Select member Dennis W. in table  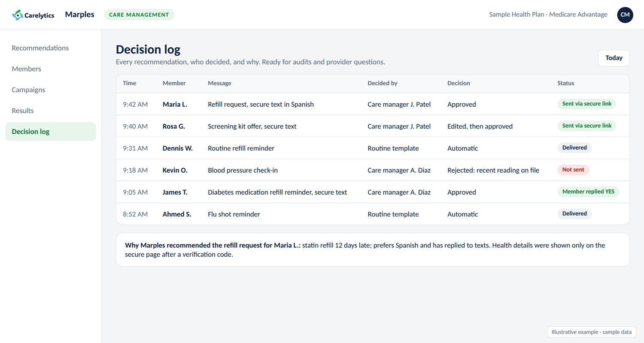[x=178, y=148]
